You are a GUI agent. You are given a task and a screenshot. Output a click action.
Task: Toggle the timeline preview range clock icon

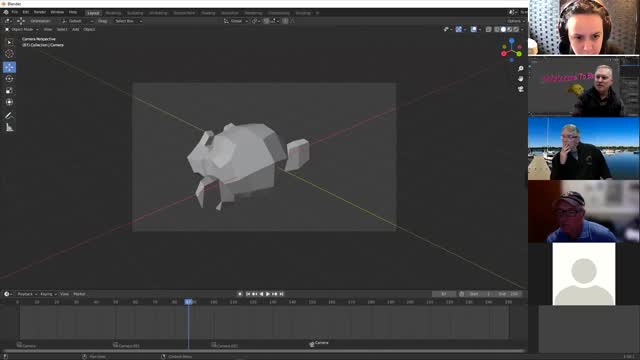(x=462, y=294)
